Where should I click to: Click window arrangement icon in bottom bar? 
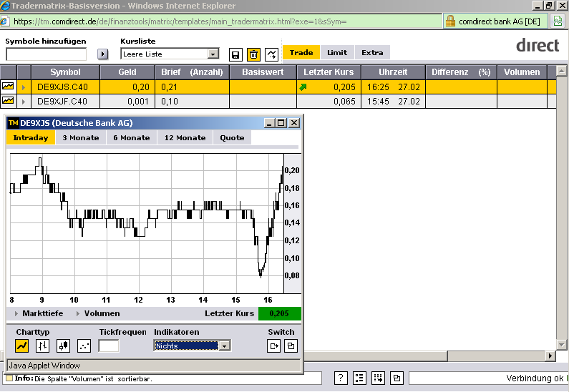tap(397, 378)
